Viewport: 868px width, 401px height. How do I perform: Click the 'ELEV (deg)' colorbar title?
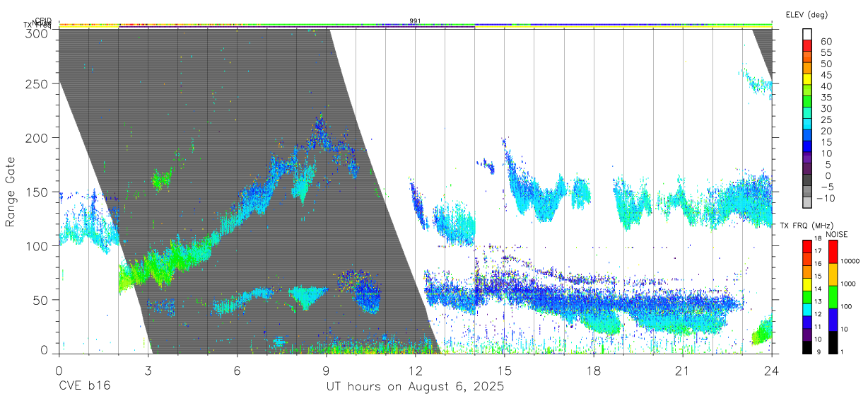807,14
